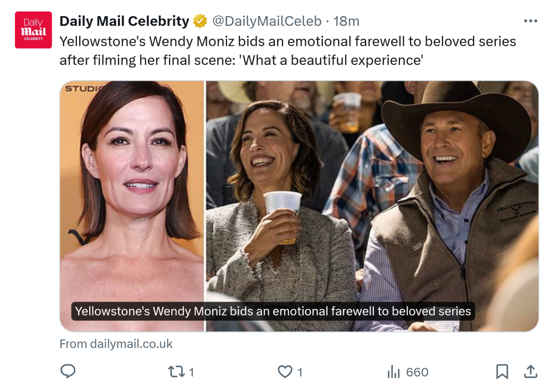This screenshot has height=392, width=554.
Task: Click the repost count number
Action: click(192, 373)
